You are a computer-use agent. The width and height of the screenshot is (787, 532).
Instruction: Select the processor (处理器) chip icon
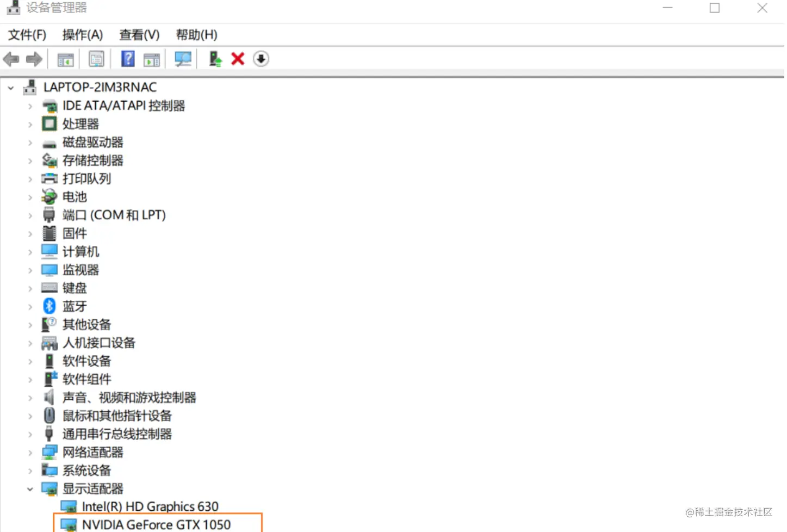coord(49,124)
